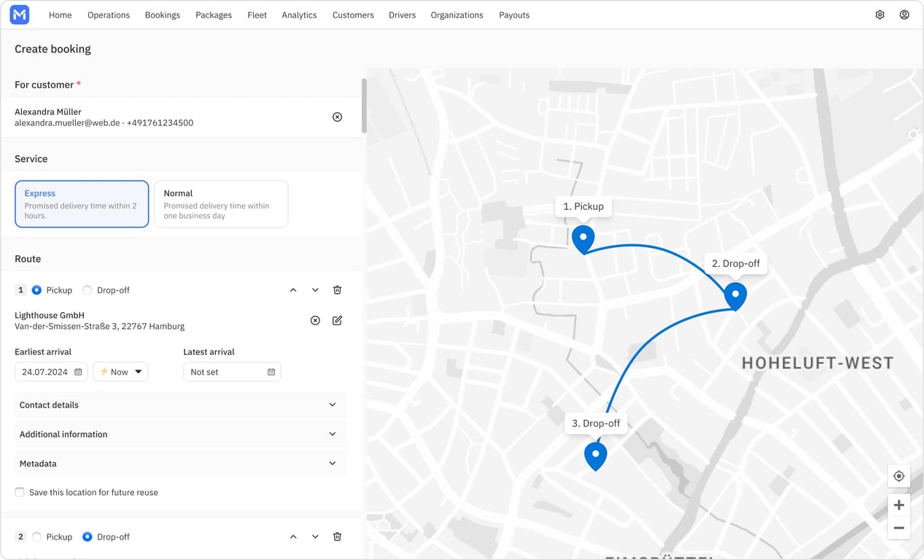
Task: Choose the Normal service option
Action: pos(221,204)
